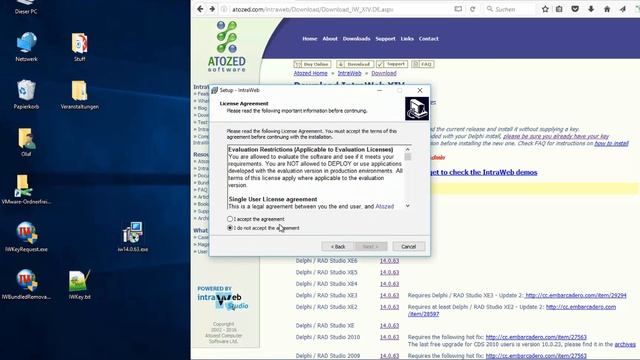The image size is (640, 360).
Task: Download 14.0.63 for Delphi RAD Studio XE6
Action: pyautogui.click(x=389, y=261)
